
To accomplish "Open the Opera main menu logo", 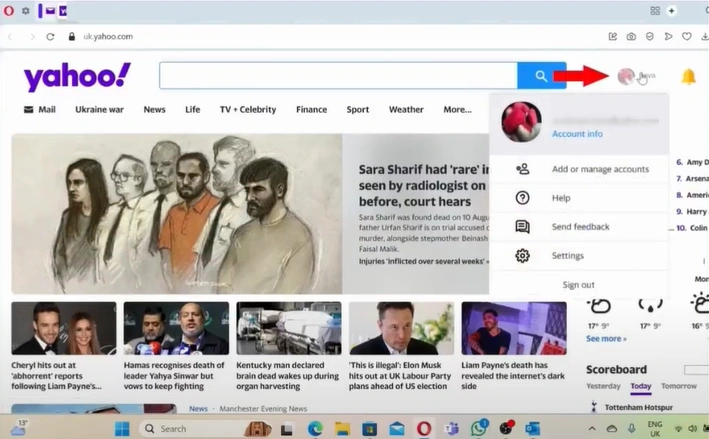I will [x=9, y=10].
